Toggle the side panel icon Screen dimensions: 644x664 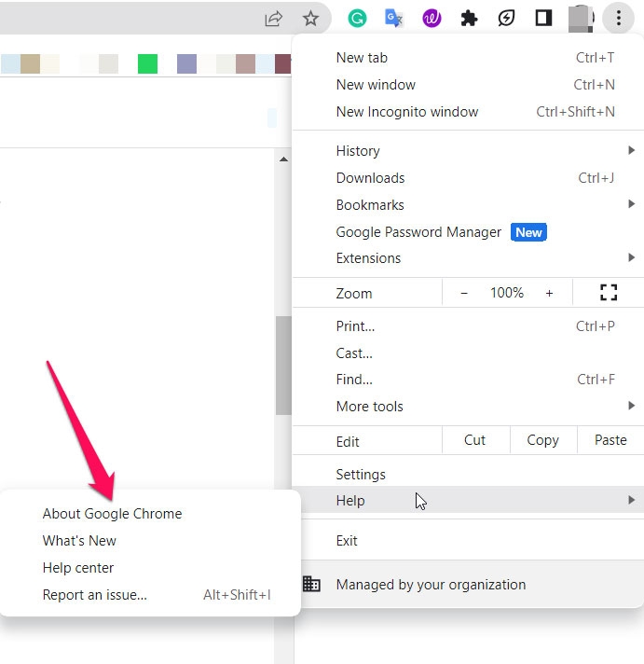(543, 19)
